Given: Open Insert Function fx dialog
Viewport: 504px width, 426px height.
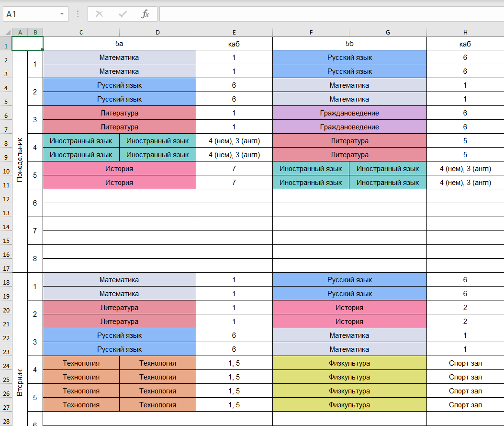Looking at the screenshot, I should [x=146, y=14].
